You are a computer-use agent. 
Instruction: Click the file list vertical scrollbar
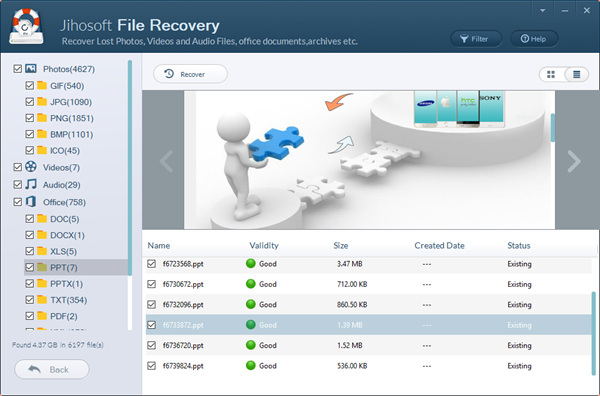click(x=593, y=333)
